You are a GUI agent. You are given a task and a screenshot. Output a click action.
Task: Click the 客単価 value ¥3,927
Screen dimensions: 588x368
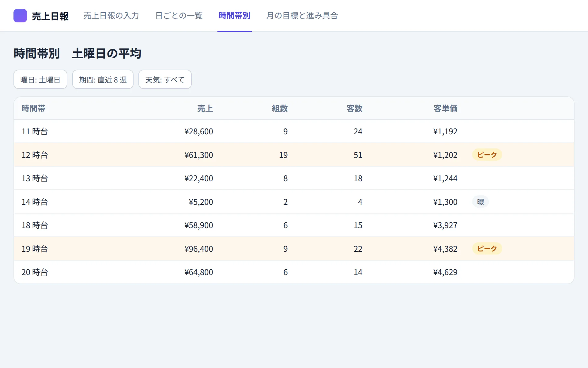coord(445,225)
